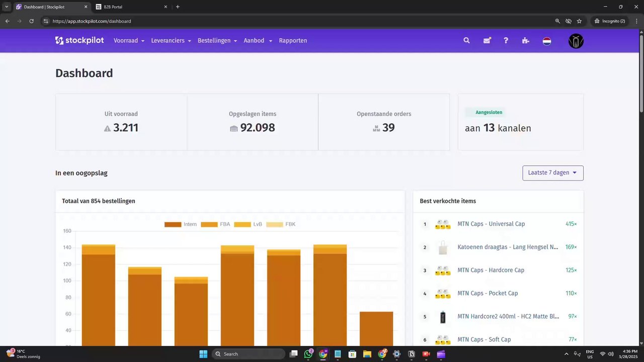Close the B2B Portal tab
The height and width of the screenshot is (362, 644).
[x=166, y=7]
